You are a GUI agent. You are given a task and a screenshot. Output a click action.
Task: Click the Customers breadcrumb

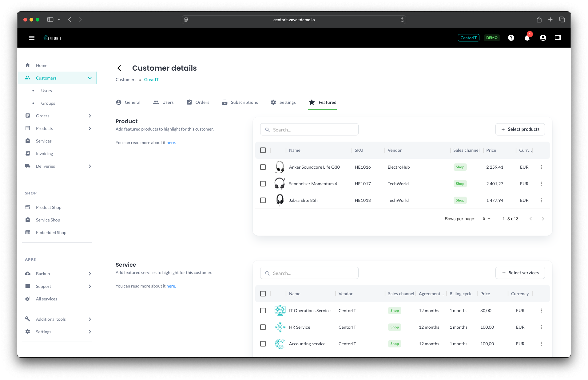point(126,80)
